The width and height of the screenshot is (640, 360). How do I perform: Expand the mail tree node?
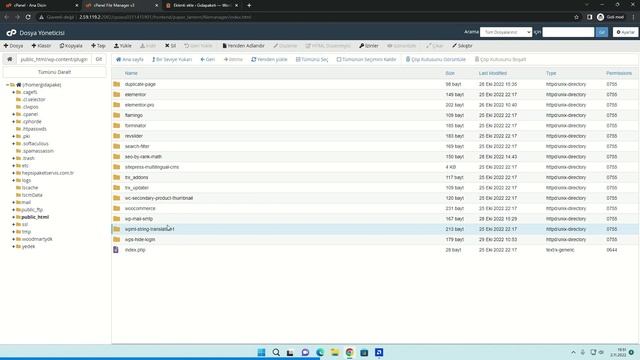click(x=13, y=202)
